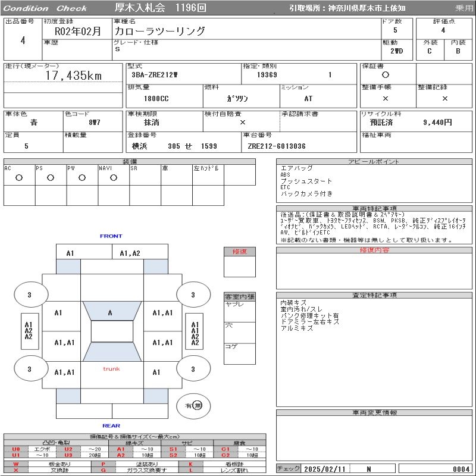The image size is (476, 476).
Task: Click '板金あり' in the damage legend
Action: (x=59, y=464)
